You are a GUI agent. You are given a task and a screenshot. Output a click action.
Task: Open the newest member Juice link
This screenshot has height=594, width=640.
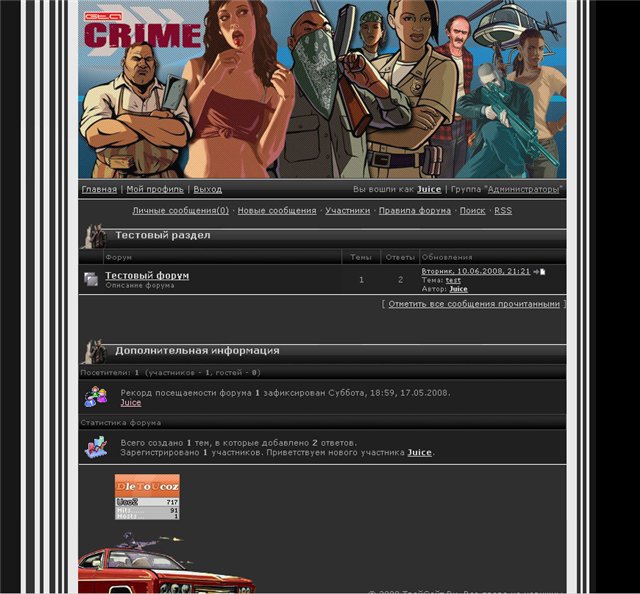[x=420, y=452]
